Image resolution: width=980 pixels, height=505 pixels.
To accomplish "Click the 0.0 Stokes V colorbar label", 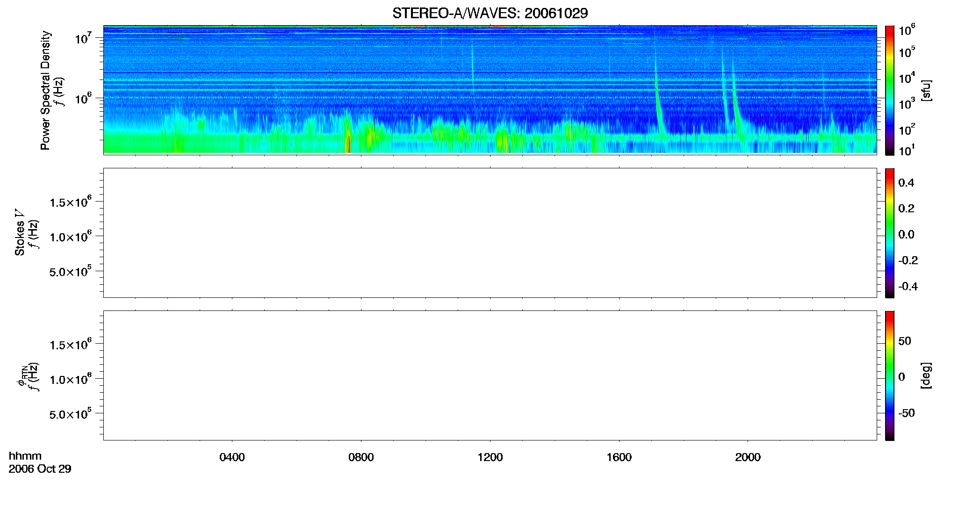I will (x=906, y=235).
